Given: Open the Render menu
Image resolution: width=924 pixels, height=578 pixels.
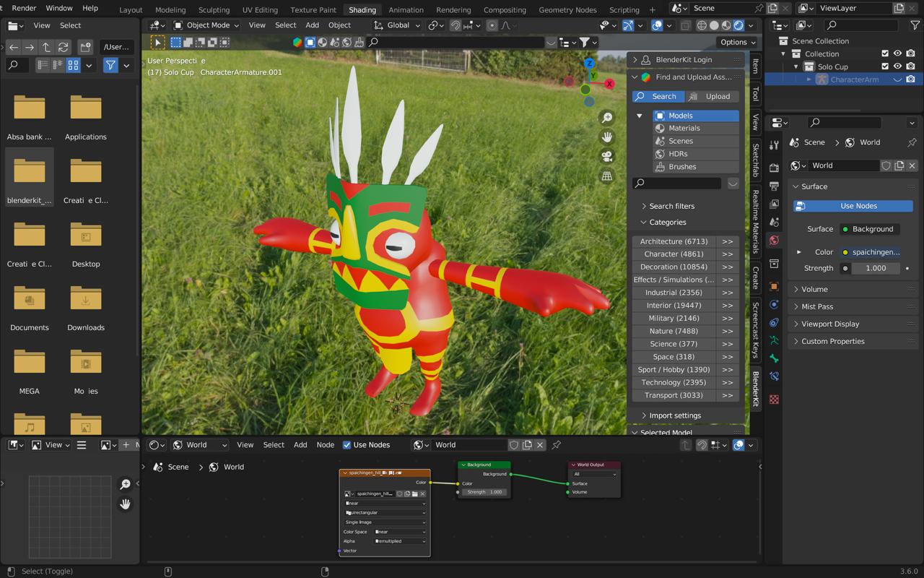Looking at the screenshot, I should point(24,8).
